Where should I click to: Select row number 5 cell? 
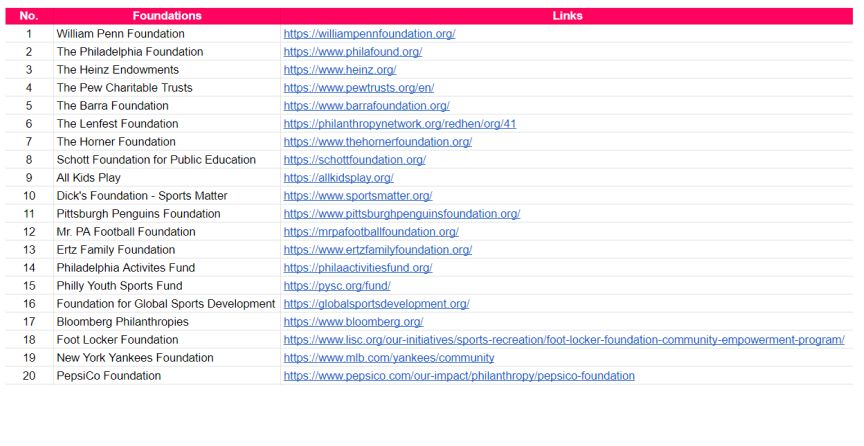point(29,106)
